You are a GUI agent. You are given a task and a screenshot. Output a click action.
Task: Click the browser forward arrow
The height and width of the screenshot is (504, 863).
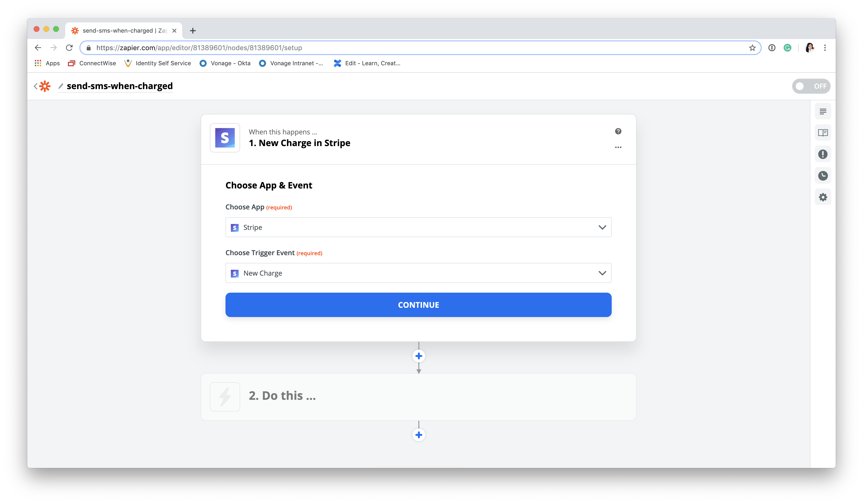tap(53, 47)
